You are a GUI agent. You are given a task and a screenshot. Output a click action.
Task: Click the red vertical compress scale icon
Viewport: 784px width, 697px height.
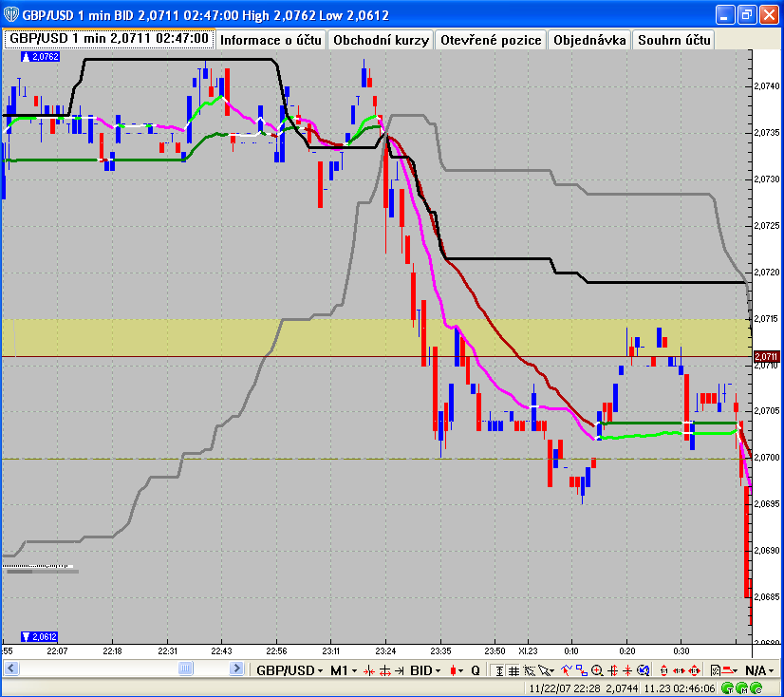coord(627,670)
